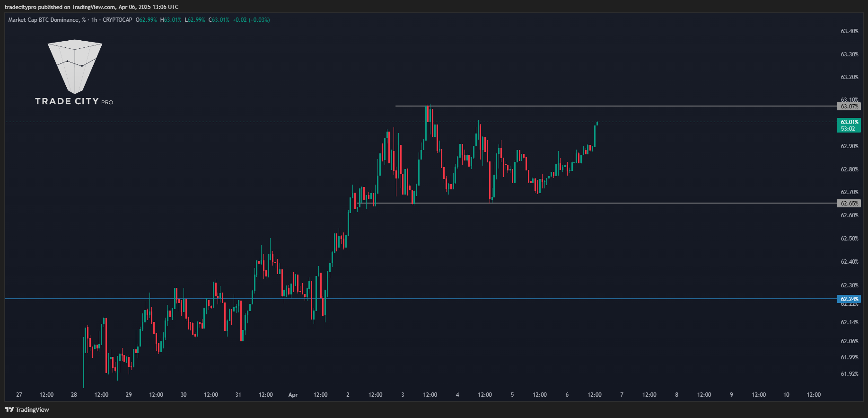This screenshot has width=868, height=418.
Task: Click the Market Cap BTC Dominance symbol title
Action: click(47, 20)
